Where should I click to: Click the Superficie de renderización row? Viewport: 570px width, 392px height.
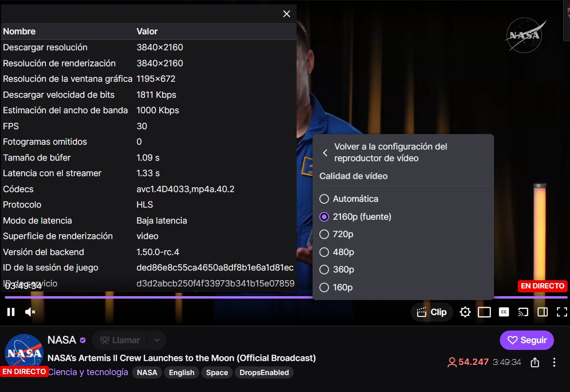click(x=149, y=236)
